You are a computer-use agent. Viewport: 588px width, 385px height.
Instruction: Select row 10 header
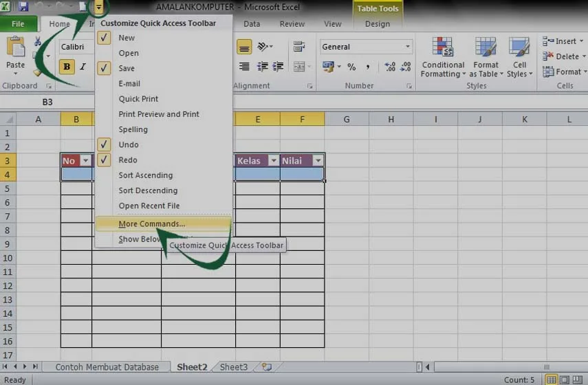tap(8, 258)
